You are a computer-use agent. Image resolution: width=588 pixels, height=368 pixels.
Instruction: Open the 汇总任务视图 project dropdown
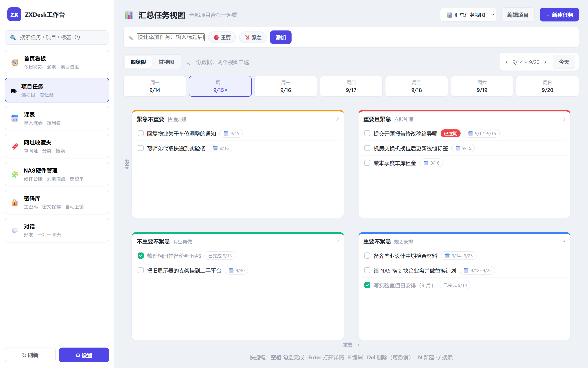click(x=468, y=15)
